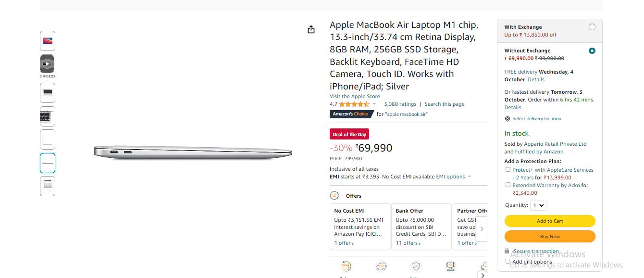The image size is (644, 278).
Task: Open the videos thumbnail with play icon
Action: [x=47, y=63]
